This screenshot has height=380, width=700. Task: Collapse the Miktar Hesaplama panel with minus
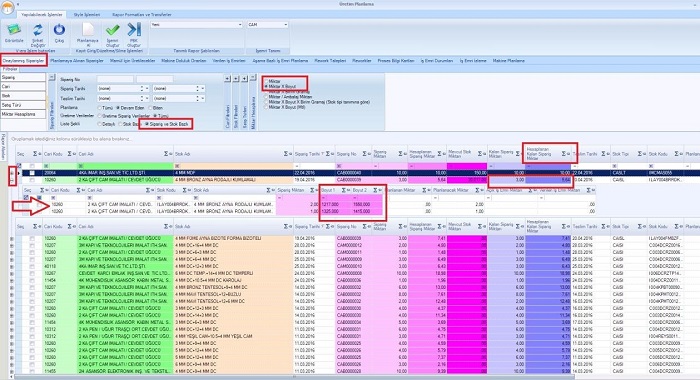253,78
